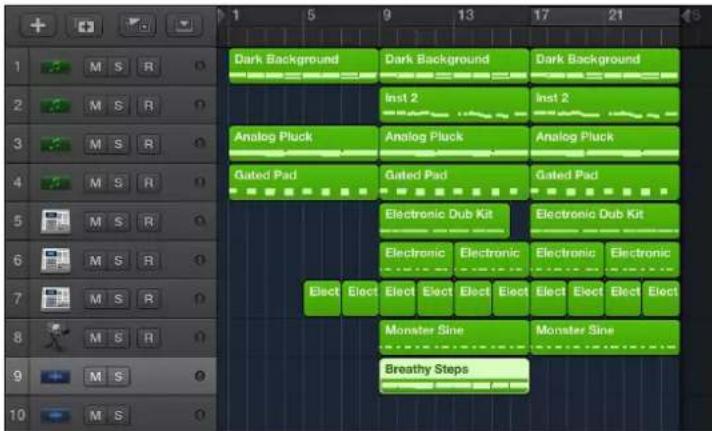This screenshot has height=431, width=712.
Task: Open the global tracks flag button
Action: (138, 25)
